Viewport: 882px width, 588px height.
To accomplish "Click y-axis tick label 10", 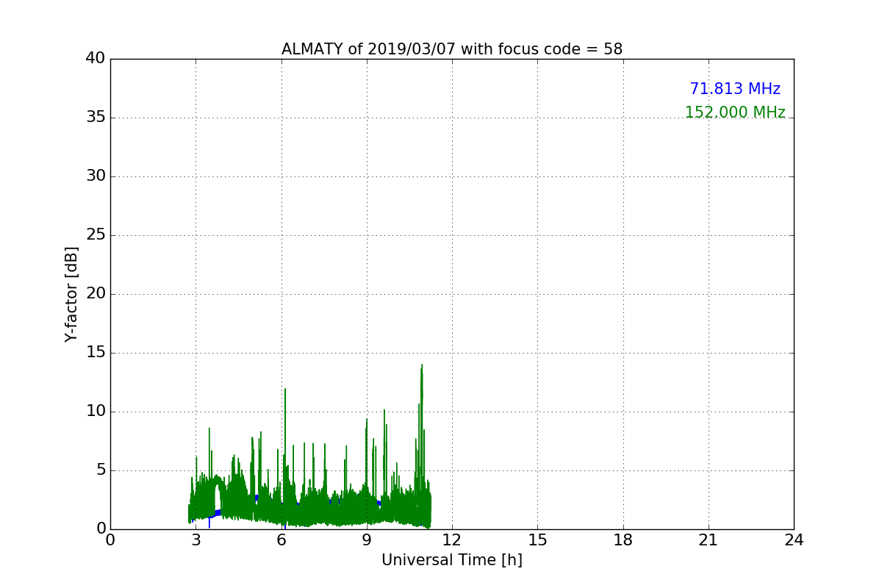I will [96, 412].
